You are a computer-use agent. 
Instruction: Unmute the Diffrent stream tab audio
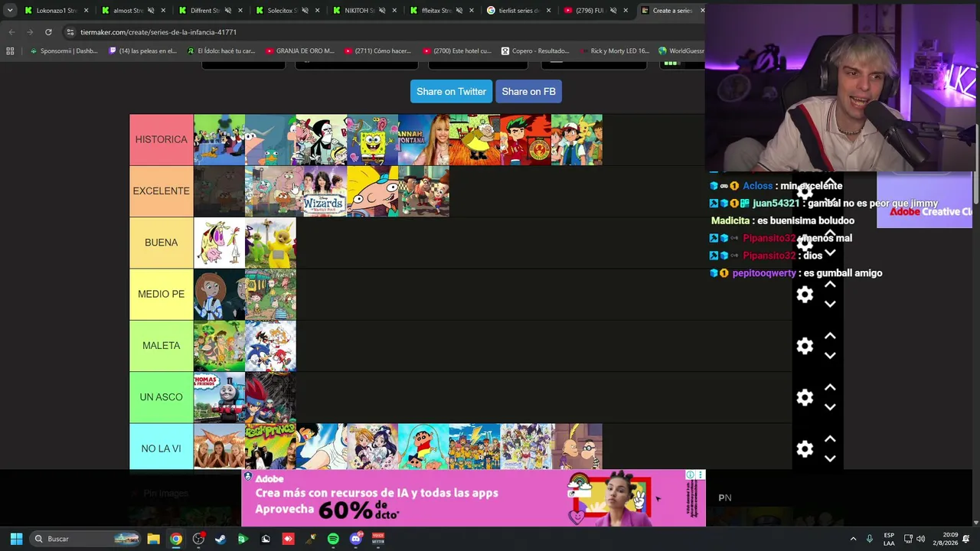point(227,11)
